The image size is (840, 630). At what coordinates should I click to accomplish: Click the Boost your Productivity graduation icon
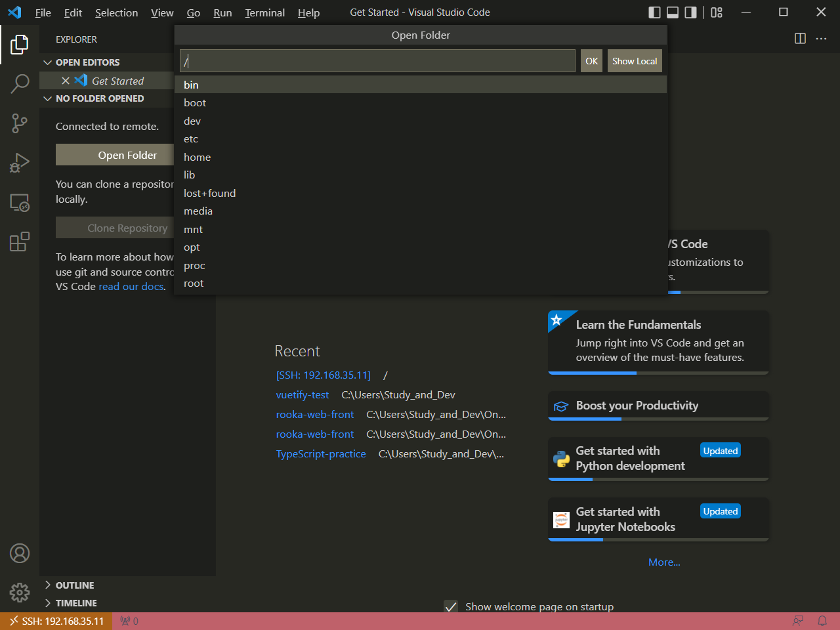pos(561,406)
